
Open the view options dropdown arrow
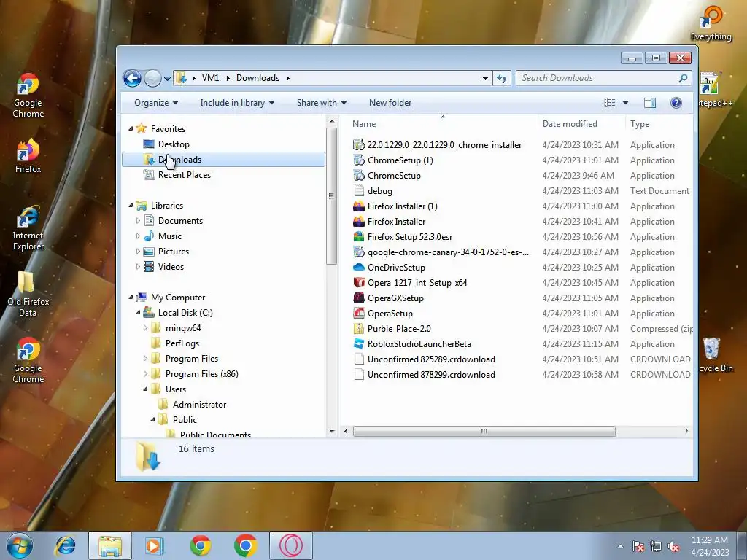tap(625, 103)
